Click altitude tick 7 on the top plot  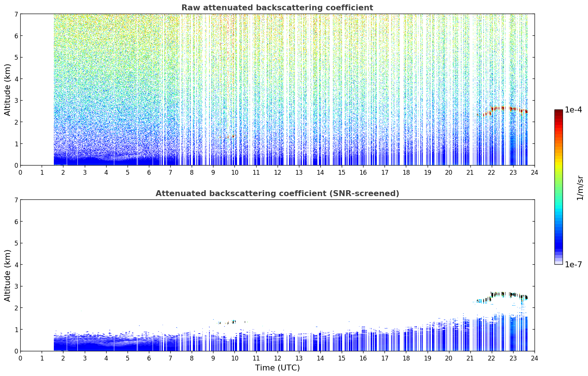[x=16, y=14]
